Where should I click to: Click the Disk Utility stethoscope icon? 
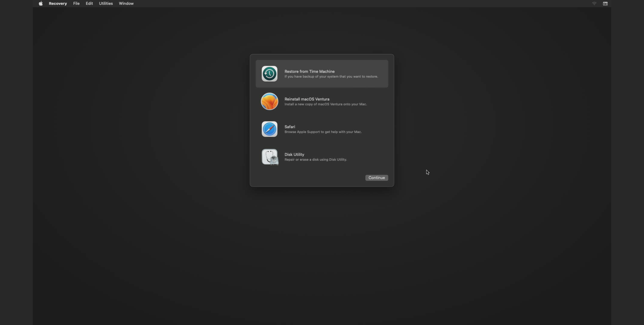pos(269,157)
